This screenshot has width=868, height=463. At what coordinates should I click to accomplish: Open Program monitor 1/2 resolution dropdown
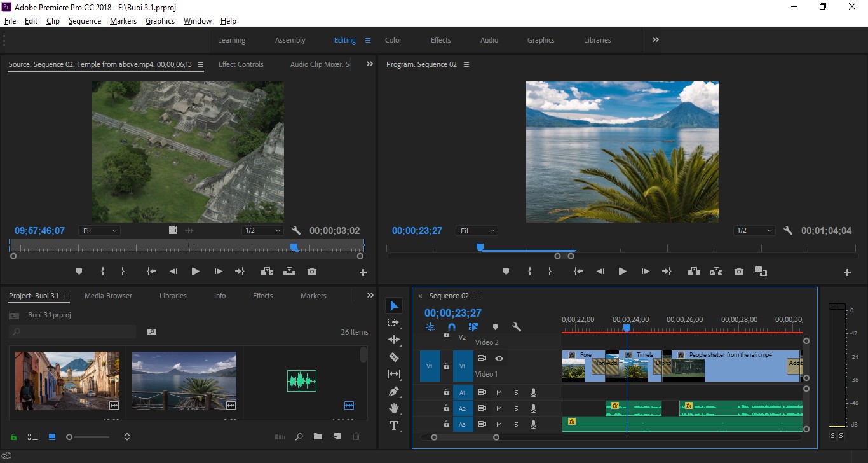(754, 231)
